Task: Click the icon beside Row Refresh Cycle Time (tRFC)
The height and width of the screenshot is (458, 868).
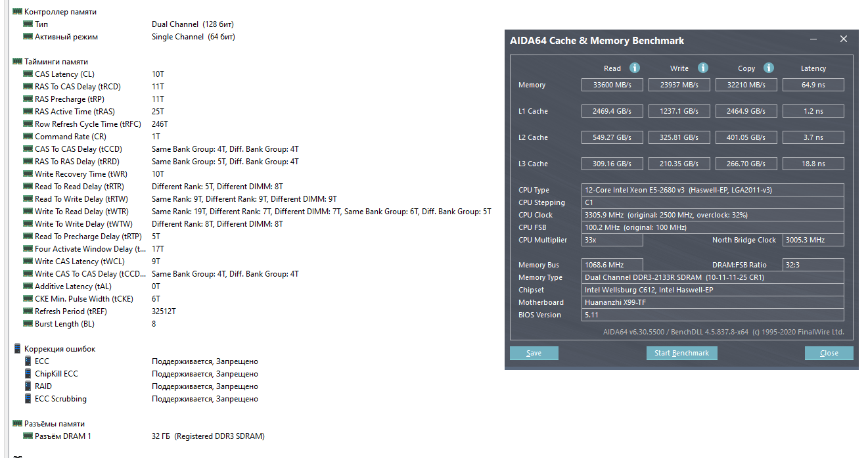Action: click(x=28, y=124)
